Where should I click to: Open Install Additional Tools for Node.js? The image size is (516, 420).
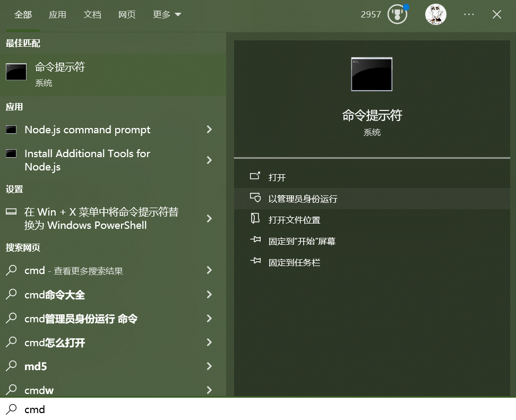tap(113, 160)
